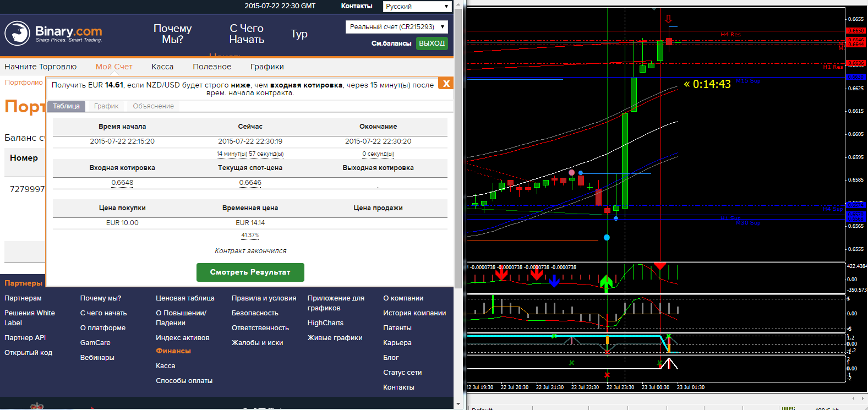Open the С чего начать footer link

click(x=103, y=313)
